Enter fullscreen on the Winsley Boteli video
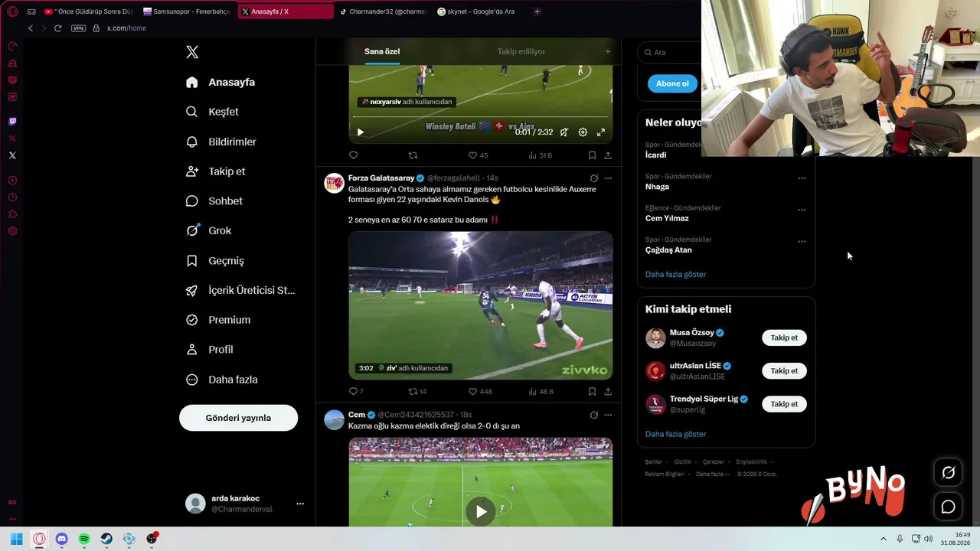This screenshot has height=551, width=980. point(601,132)
